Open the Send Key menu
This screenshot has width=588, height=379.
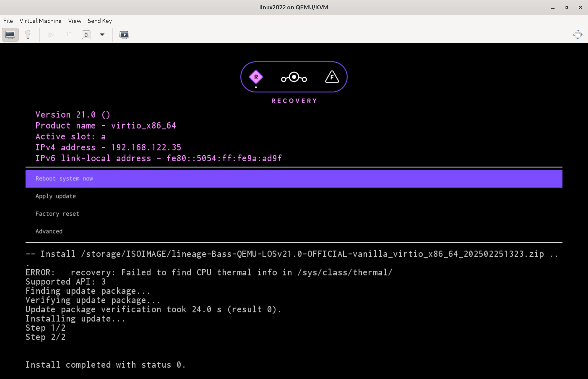click(100, 21)
